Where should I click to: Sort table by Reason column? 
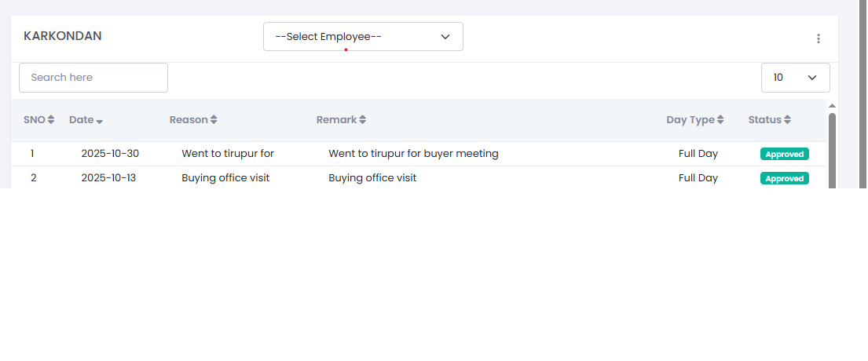[193, 120]
